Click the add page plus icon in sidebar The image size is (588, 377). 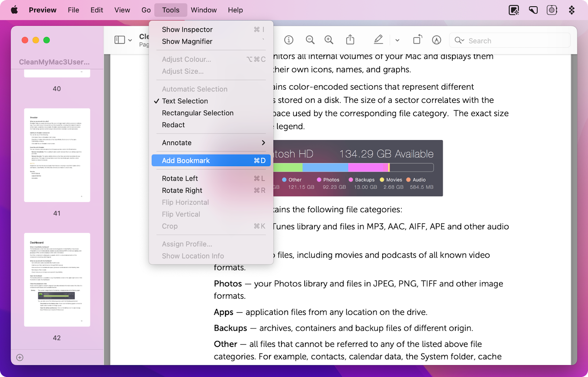20,358
